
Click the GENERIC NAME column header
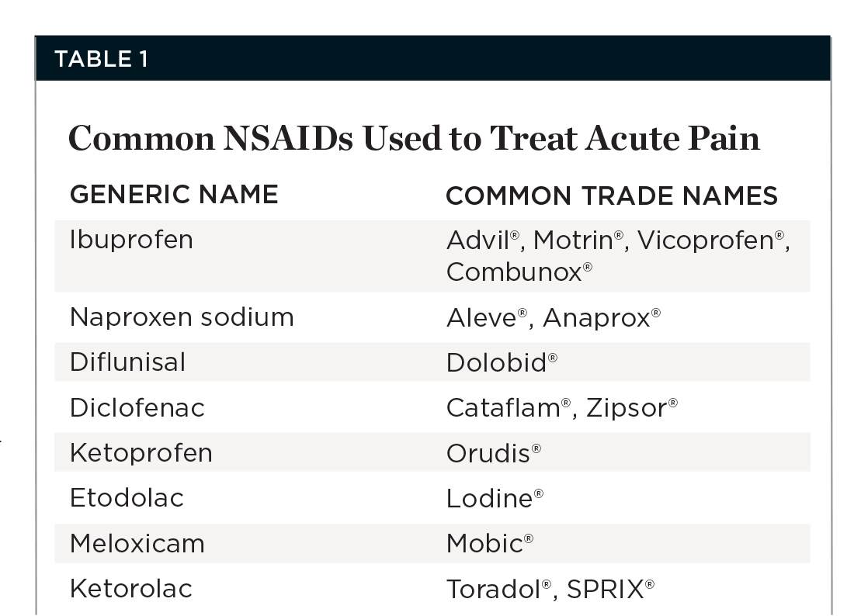coord(174,195)
